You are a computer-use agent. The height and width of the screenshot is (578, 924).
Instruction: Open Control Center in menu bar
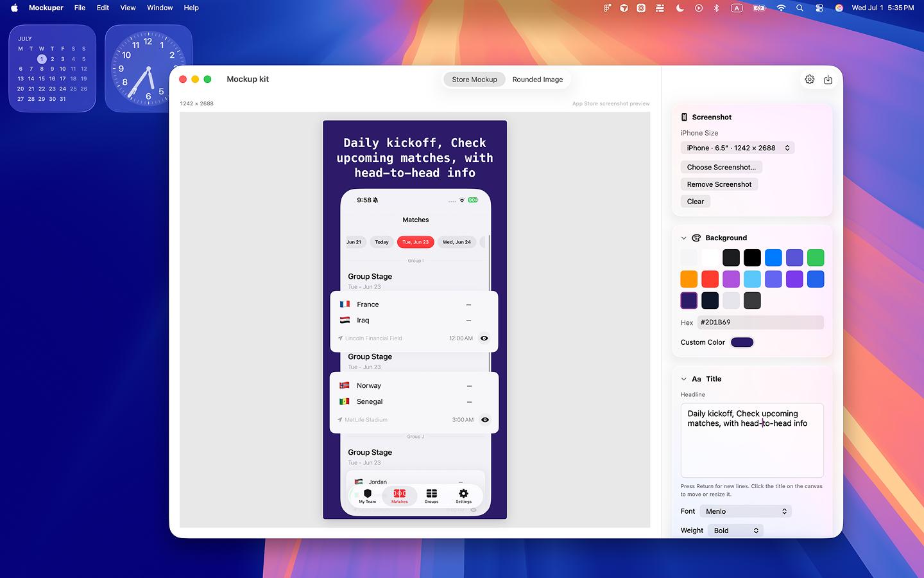point(819,8)
